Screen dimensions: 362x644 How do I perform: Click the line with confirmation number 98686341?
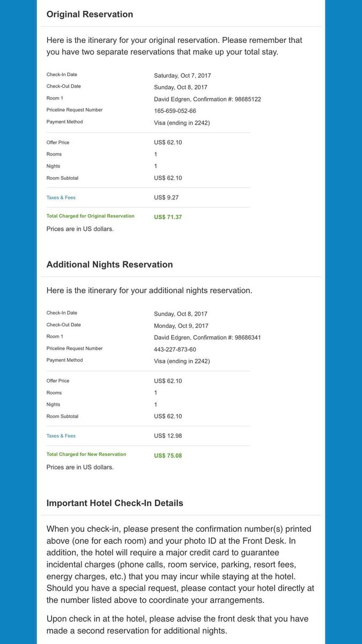point(207,338)
